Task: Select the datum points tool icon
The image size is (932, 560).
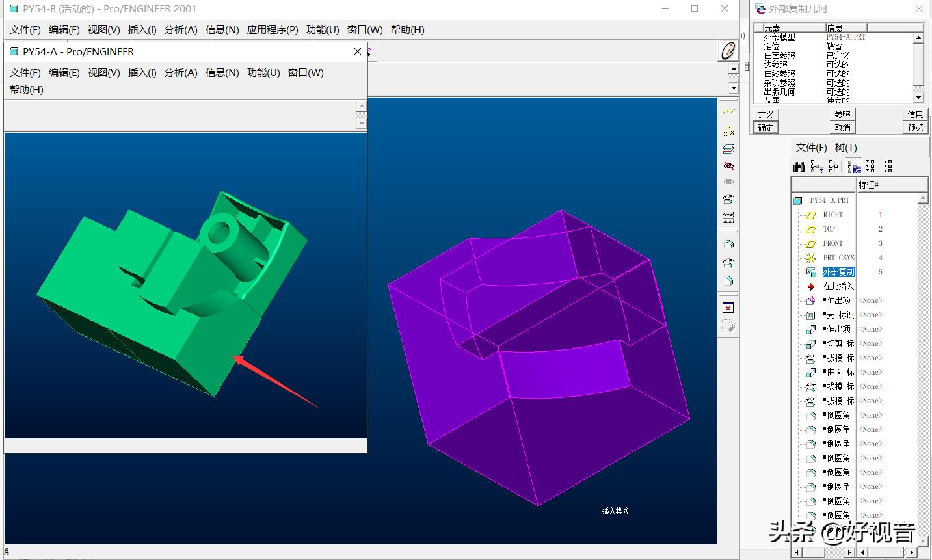Action: [728, 131]
